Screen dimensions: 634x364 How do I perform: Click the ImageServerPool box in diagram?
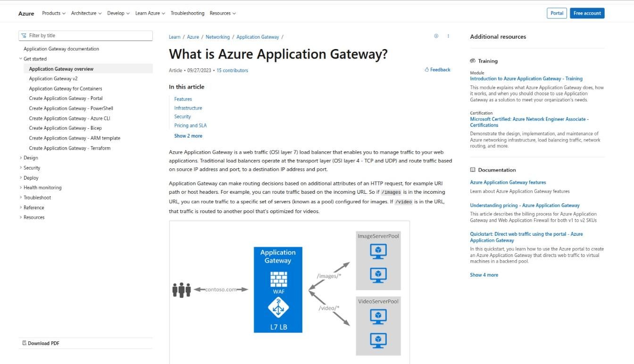(x=378, y=261)
